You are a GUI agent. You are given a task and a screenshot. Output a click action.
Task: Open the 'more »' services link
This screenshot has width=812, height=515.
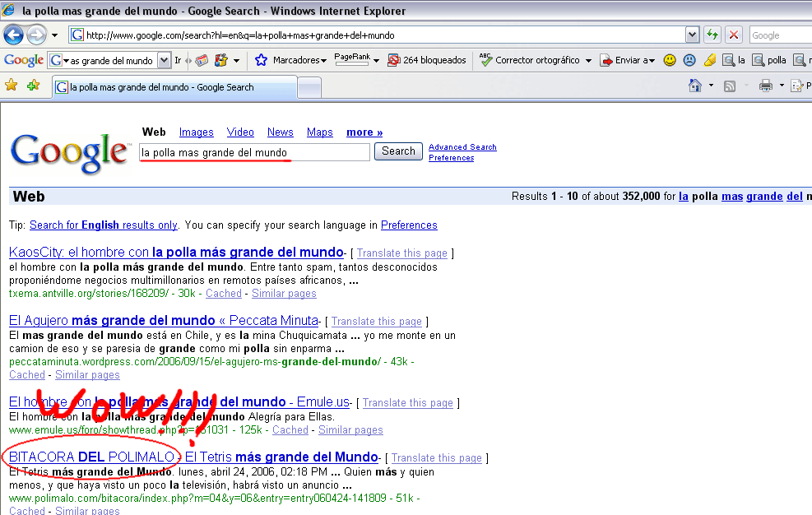tap(364, 132)
